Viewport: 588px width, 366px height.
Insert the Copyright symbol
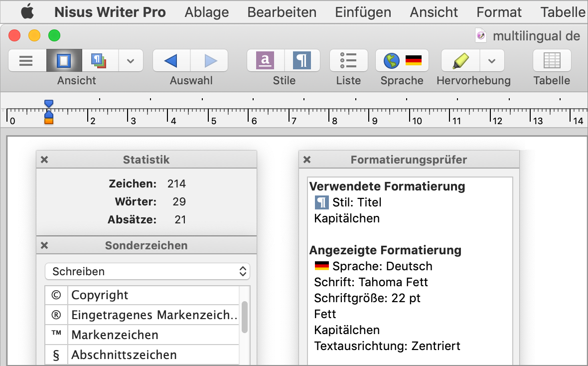pyautogui.click(x=142, y=295)
